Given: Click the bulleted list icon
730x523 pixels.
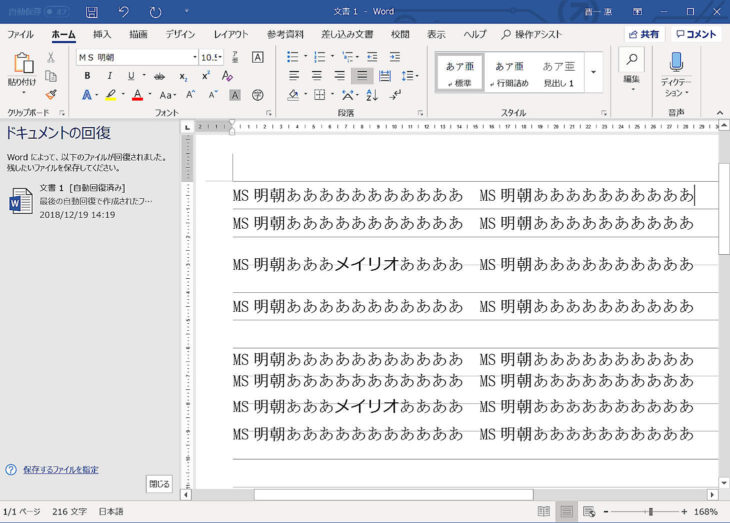Looking at the screenshot, I should pos(294,57).
